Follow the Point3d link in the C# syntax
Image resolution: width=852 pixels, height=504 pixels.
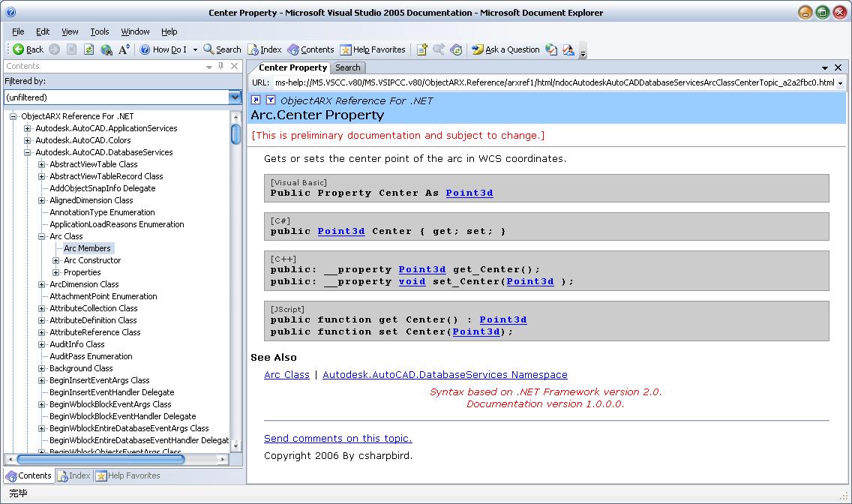341,231
